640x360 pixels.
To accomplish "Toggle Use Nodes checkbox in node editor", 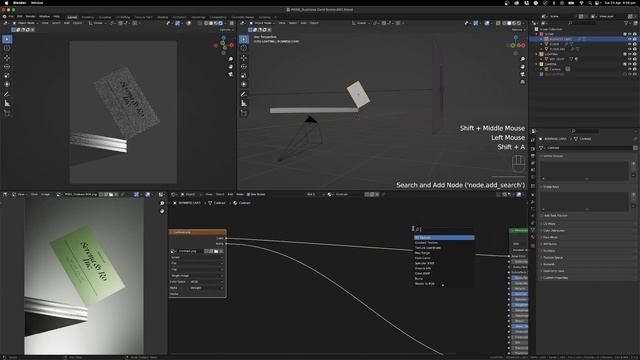I will [x=249, y=194].
